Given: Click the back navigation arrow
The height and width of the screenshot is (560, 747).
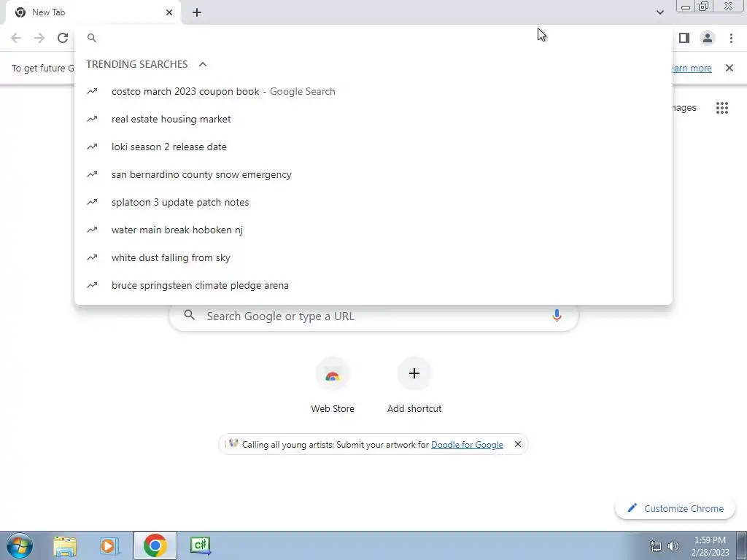Looking at the screenshot, I should [16, 38].
